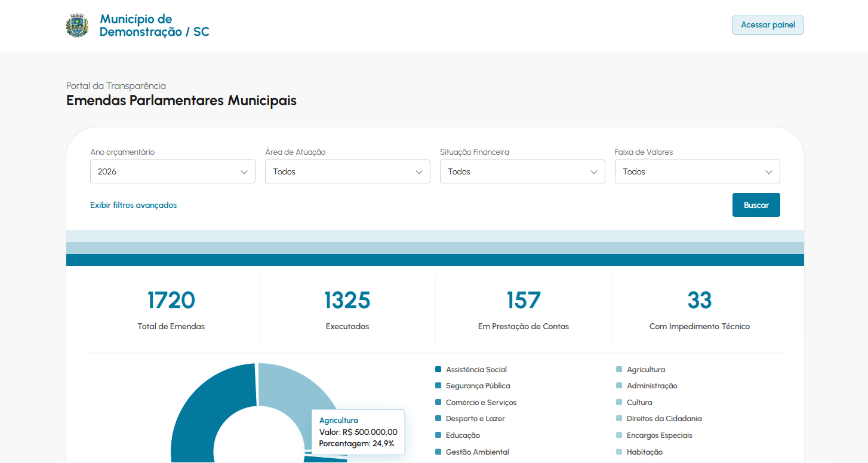This screenshot has height=463, width=868.
Task: Click the municipality coat of arms logo
Action: [77, 26]
